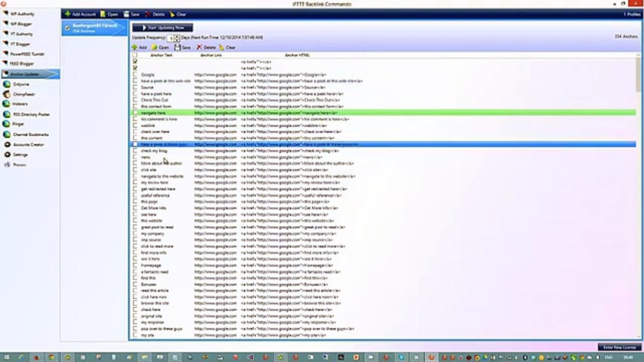
Task: Open the WP Authority module
Action: tap(22, 14)
